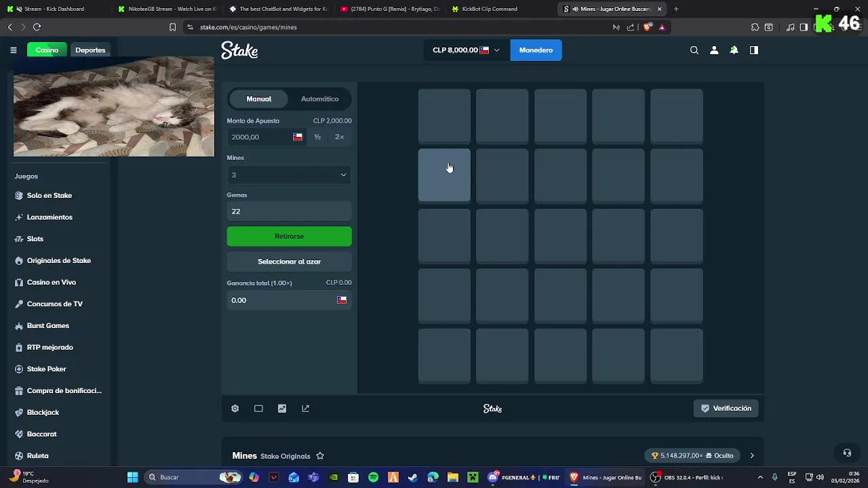Click the Brave Rewards triangle icon
This screenshot has height=488, width=868.
click(x=662, y=27)
